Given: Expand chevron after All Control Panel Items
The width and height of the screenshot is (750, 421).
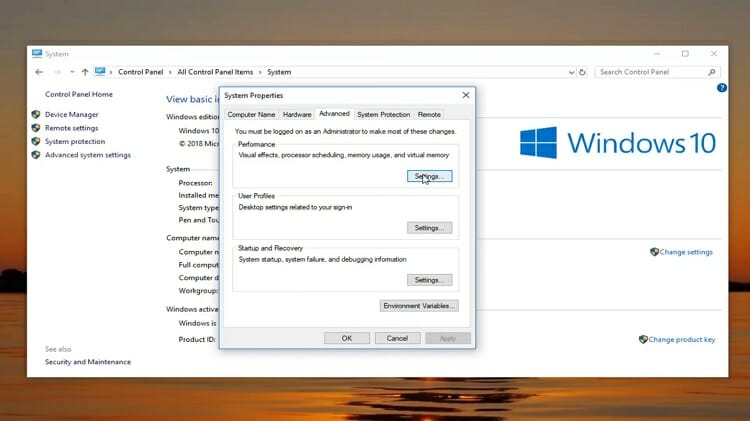Looking at the screenshot, I should (x=260, y=72).
